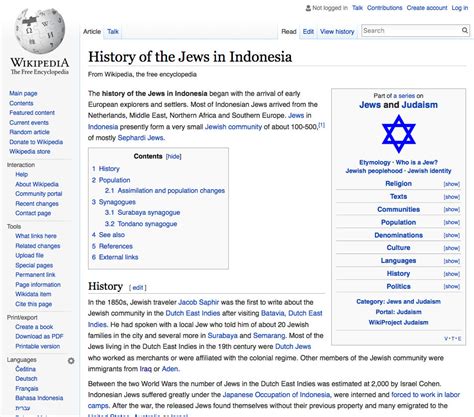This screenshot has height=417, width=474.
Task: Open the View history tab
Action: (x=337, y=32)
